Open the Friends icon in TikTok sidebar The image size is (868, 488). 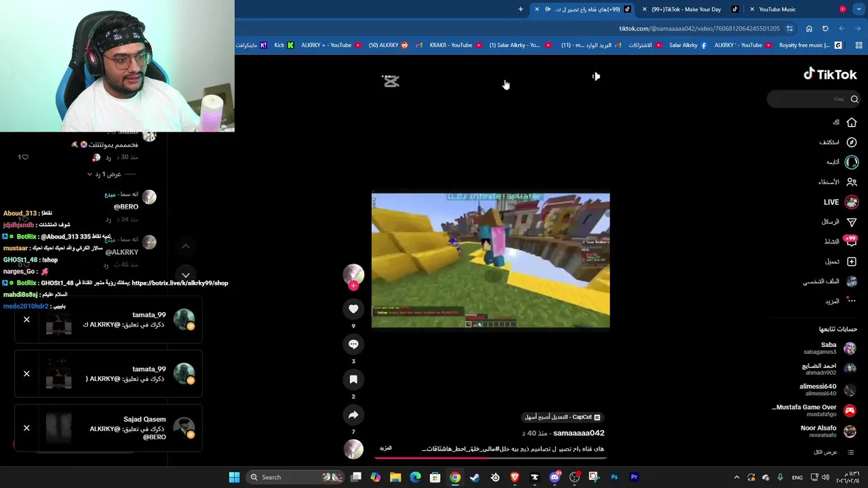852,182
